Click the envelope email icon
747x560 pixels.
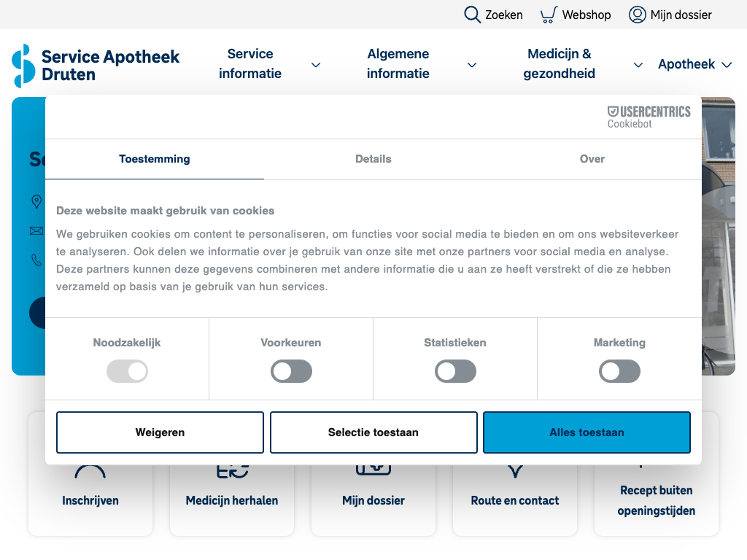click(36, 231)
